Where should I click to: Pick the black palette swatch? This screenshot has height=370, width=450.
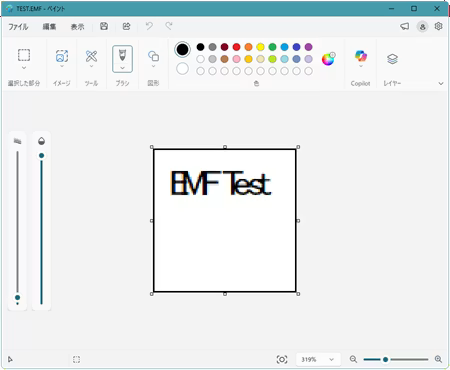(200, 47)
